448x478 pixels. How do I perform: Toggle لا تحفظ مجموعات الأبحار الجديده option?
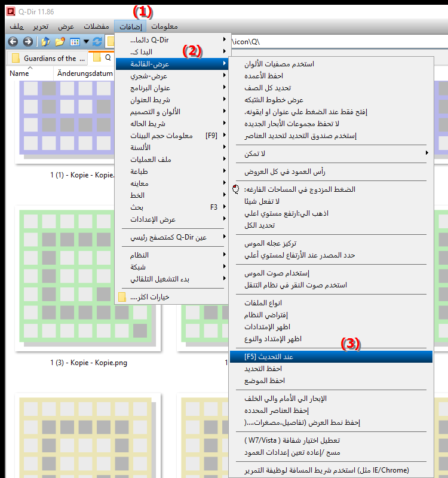click(331, 124)
